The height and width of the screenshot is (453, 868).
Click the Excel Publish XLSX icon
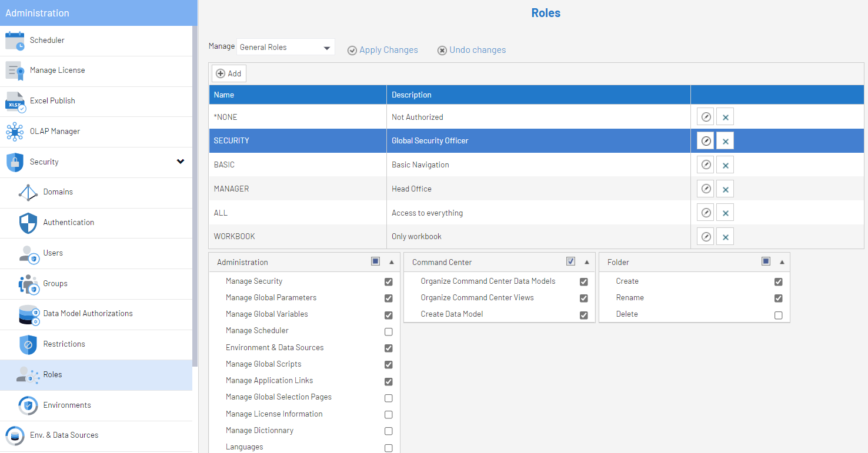coord(15,101)
